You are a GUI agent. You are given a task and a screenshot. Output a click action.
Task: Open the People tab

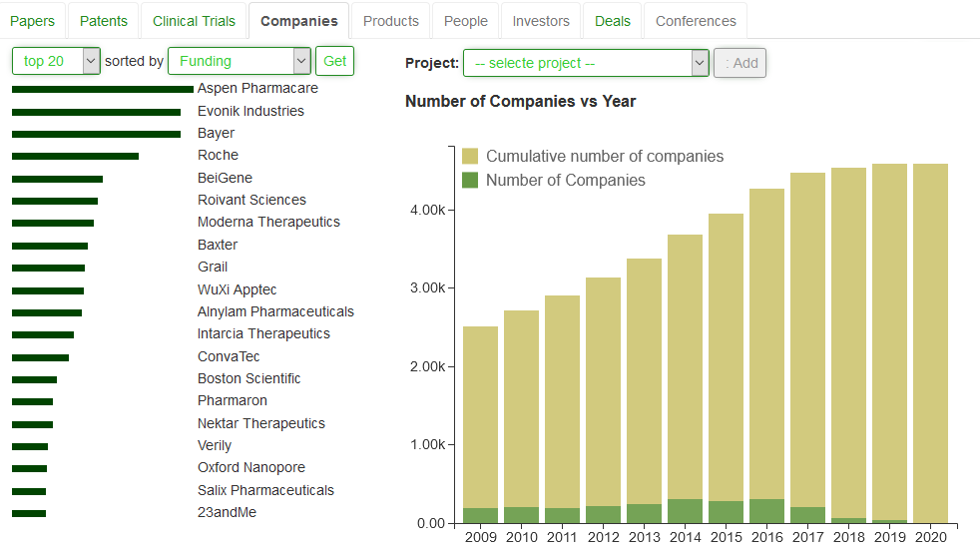click(466, 21)
